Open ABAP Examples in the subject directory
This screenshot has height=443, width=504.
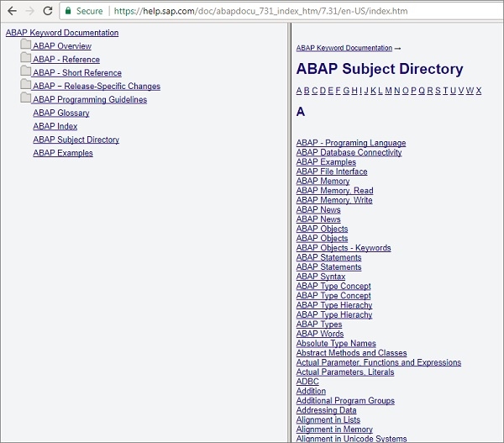coord(326,162)
